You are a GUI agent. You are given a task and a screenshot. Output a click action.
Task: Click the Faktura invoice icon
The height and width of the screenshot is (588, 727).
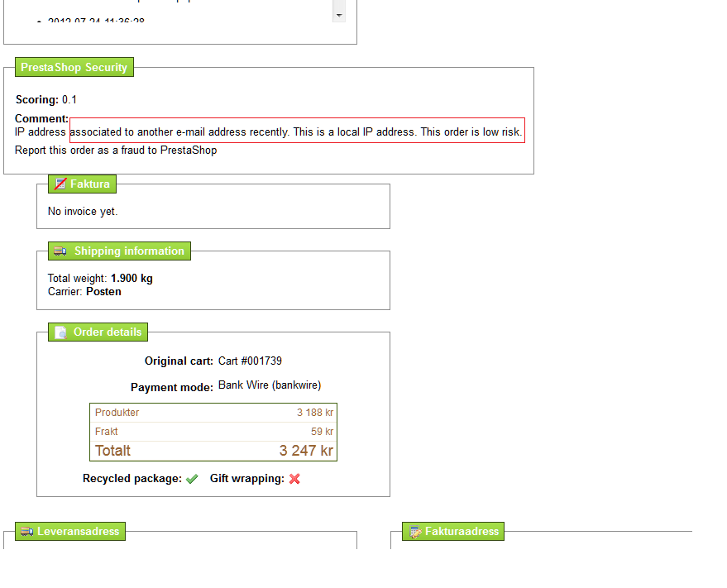point(60,184)
